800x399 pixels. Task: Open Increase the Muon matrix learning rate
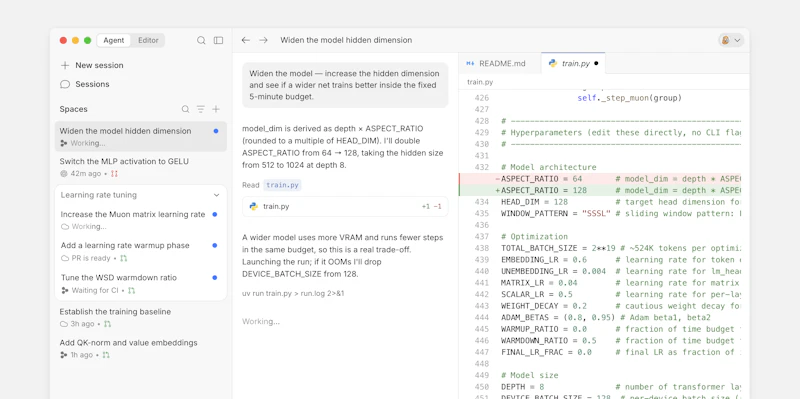pyautogui.click(x=141, y=220)
